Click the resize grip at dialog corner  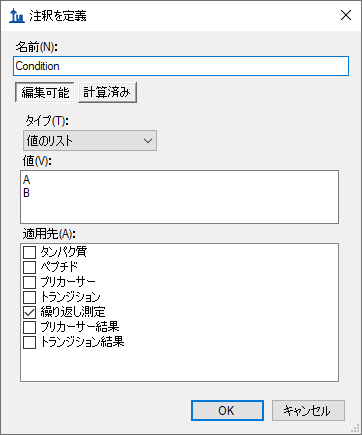coord(355,428)
